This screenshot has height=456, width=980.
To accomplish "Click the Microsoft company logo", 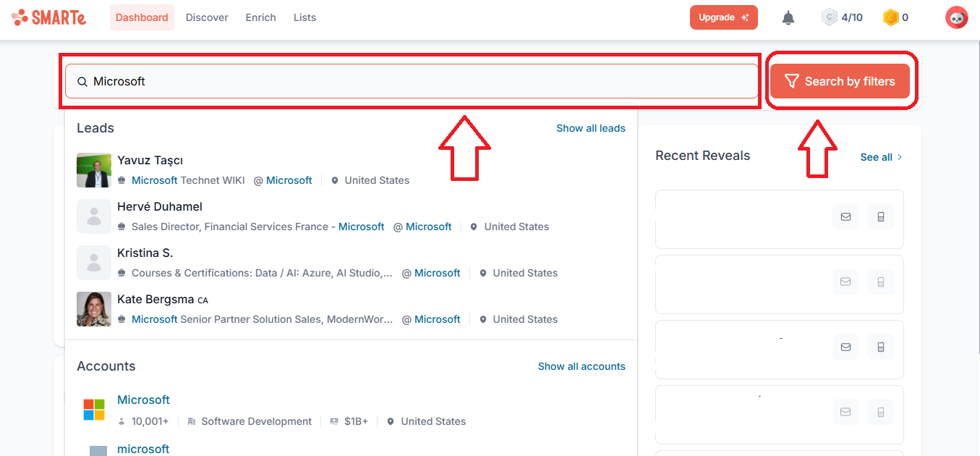I will [94, 410].
